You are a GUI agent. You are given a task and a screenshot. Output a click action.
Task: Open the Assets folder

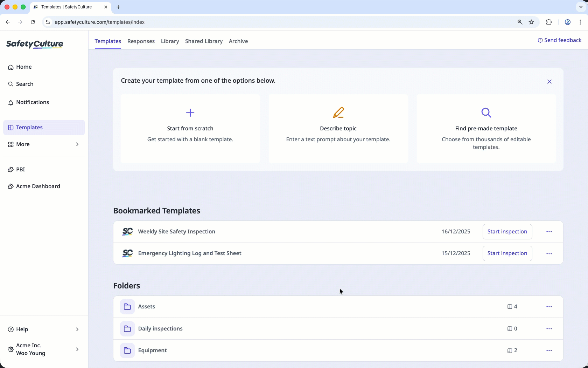[338, 307]
